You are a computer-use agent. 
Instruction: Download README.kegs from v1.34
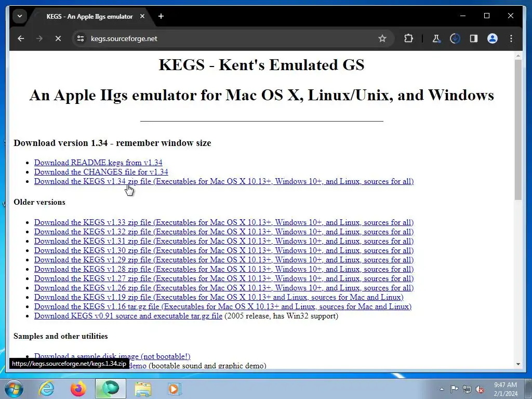click(98, 163)
